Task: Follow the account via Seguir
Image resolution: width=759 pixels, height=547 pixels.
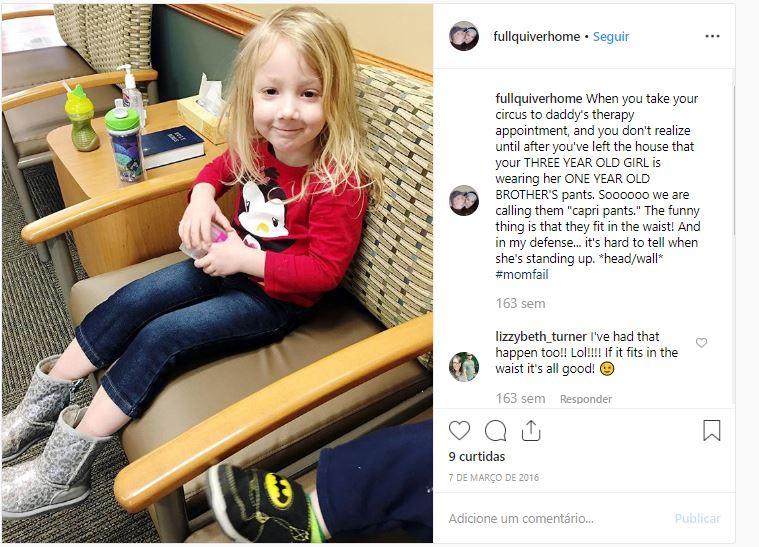Action: coord(611,36)
